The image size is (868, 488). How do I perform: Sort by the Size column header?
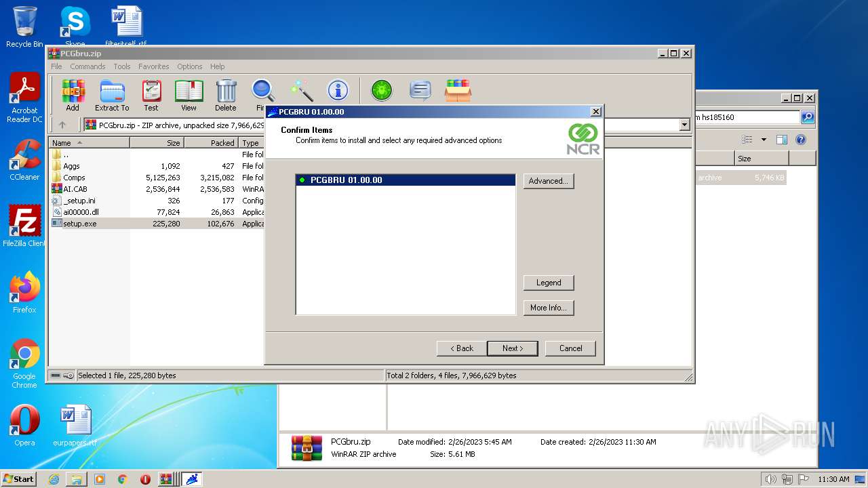[157, 143]
